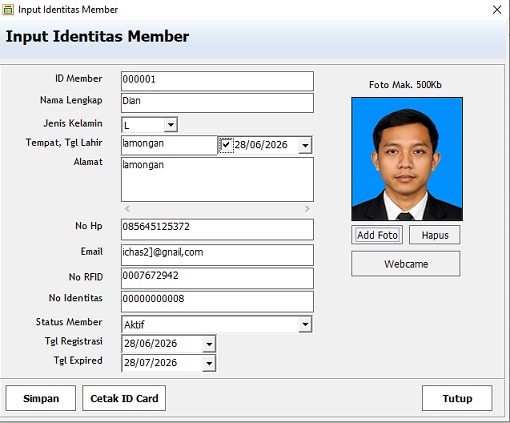The height and width of the screenshot is (423, 510).
Task: Click Alamat scrollbar left arrow
Action: pyautogui.click(x=127, y=209)
